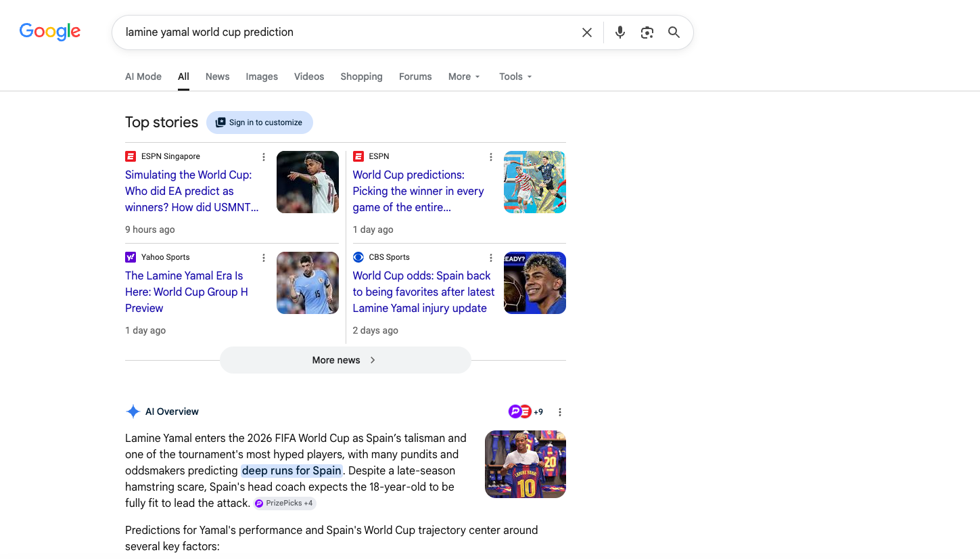Click the ESPN Singapore source icon
Viewport: 980px width, 559px height.
(131, 156)
